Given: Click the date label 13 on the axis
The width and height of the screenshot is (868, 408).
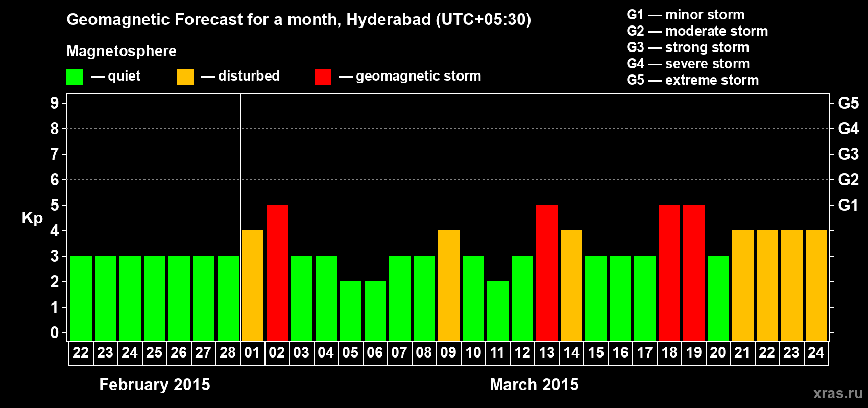Looking at the screenshot, I should coord(546,353).
